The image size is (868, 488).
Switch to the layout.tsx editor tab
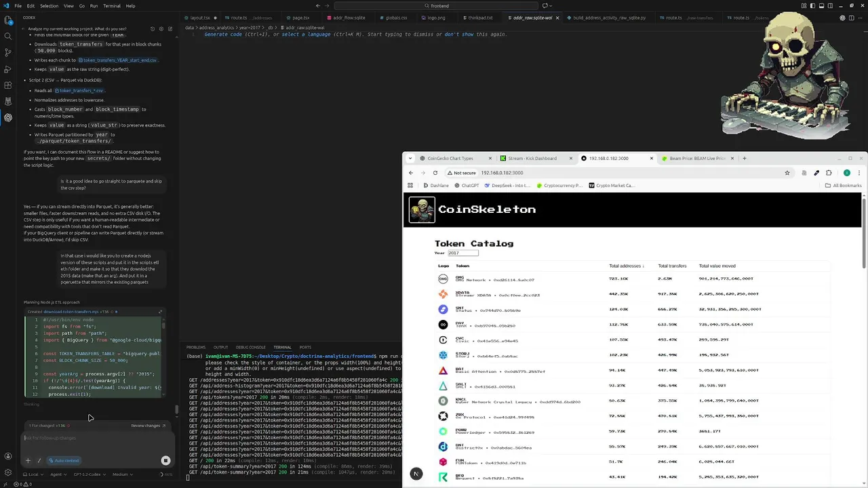coord(200,18)
